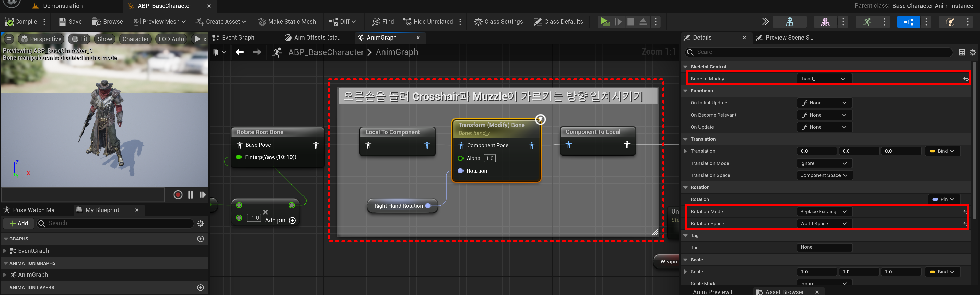The width and height of the screenshot is (980, 295).
Task: Open Details panel settings gear
Action: point(973,53)
